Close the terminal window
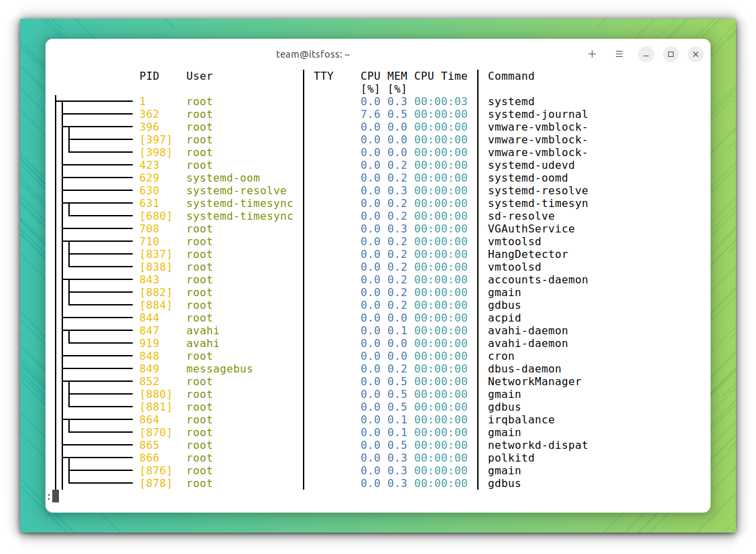Image resolution: width=756 pixels, height=554 pixels. [695, 54]
